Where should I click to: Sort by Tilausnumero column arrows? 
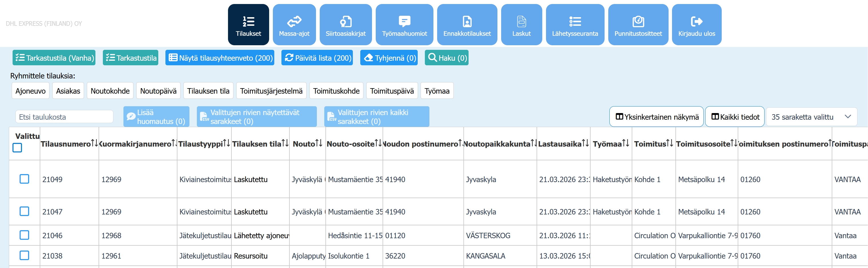tap(94, 143)
